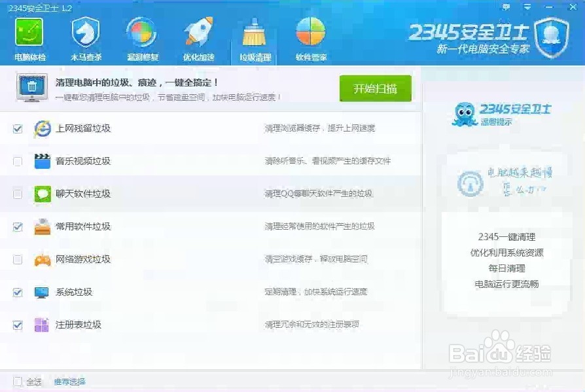Click the 优化利用系统资源 sidebar text
The image size is (585, 392).
click(x=506, y=253)
